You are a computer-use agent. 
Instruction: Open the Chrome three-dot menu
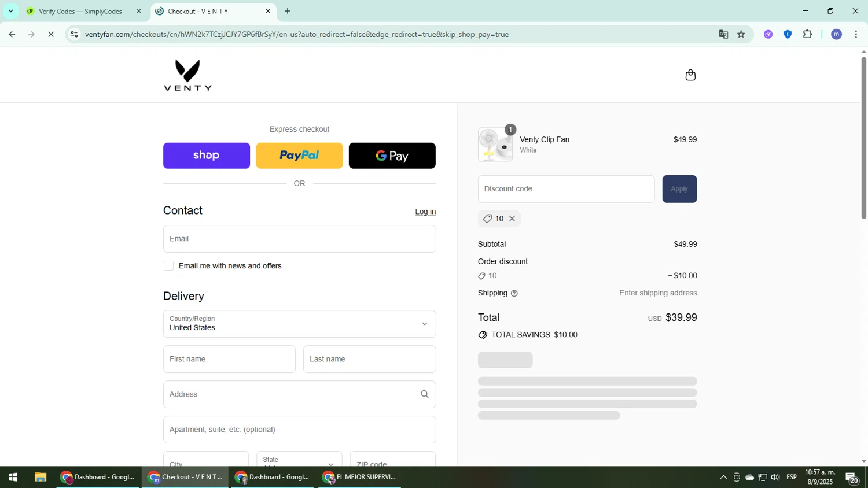856,34
